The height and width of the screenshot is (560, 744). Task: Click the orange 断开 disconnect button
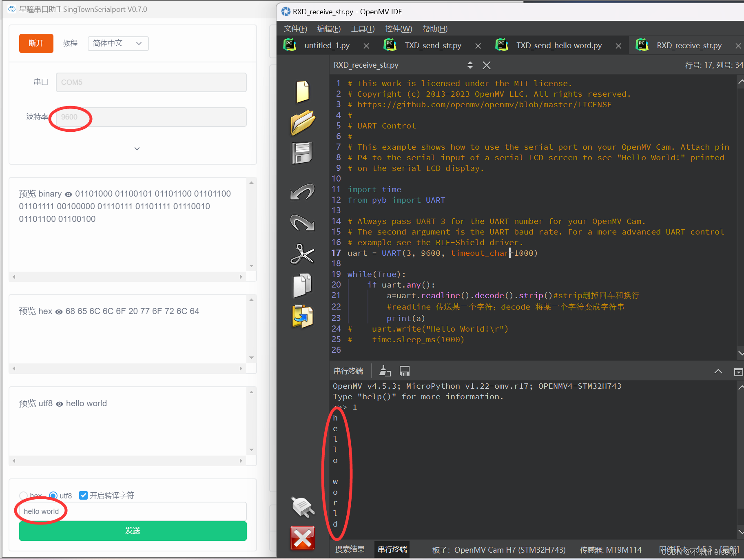click(x=36, y=43)
